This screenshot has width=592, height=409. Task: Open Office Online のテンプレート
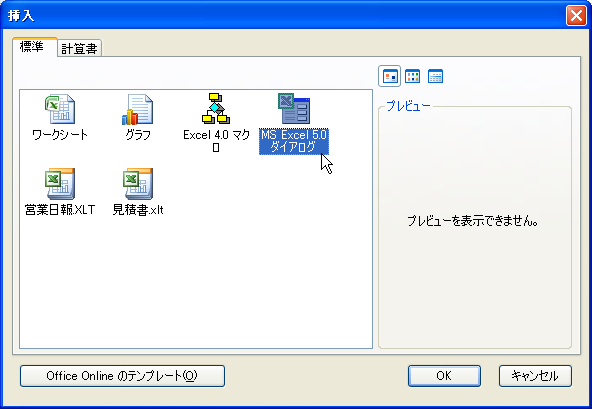coord(122,376)
